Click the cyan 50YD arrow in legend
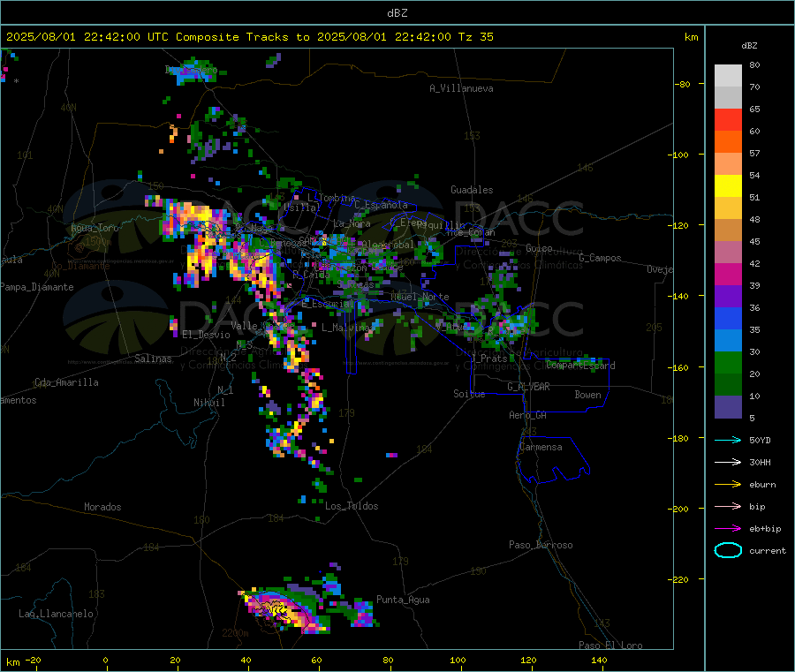795x672 pixels. tap(728, 440)
